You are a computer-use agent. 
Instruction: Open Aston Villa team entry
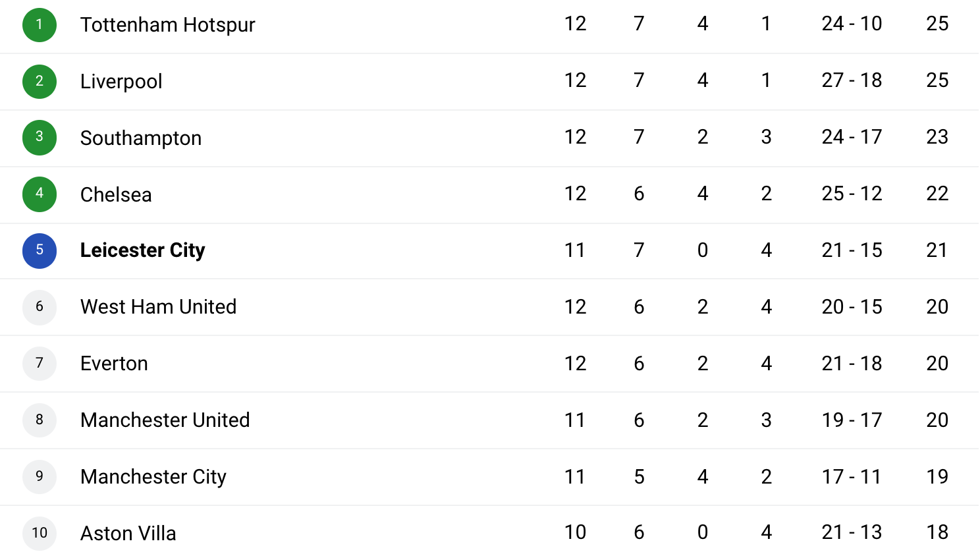[x=128, y=534]
